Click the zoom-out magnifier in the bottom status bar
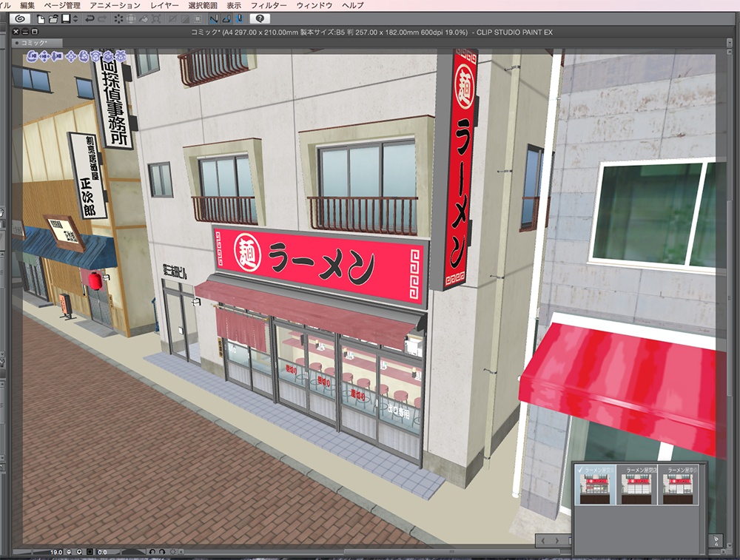740x560 pixels. pyautogui.click(x=68, y=552)
